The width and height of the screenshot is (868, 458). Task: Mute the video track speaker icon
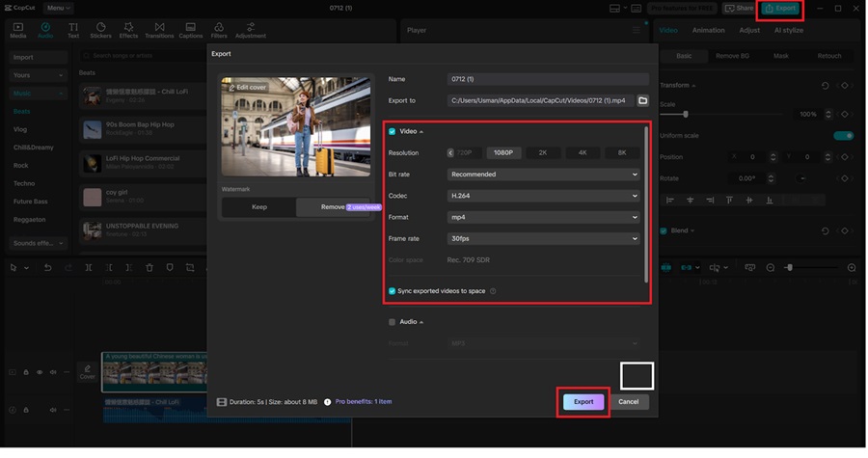53,372
